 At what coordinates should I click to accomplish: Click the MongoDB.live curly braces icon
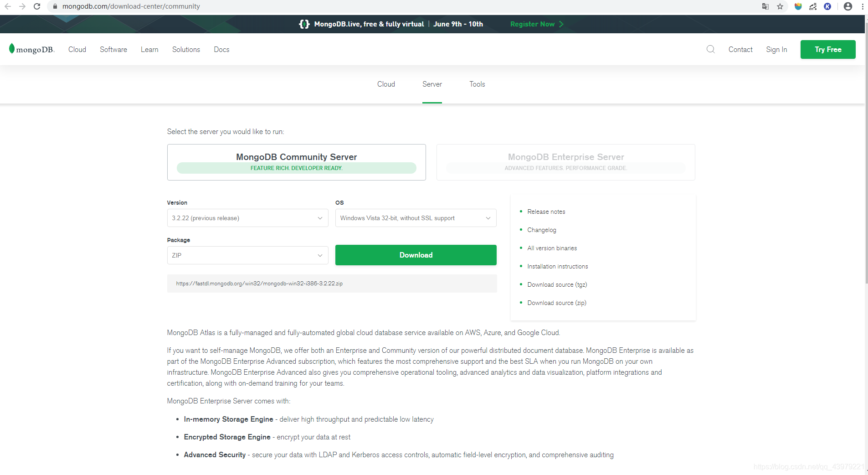304,24
